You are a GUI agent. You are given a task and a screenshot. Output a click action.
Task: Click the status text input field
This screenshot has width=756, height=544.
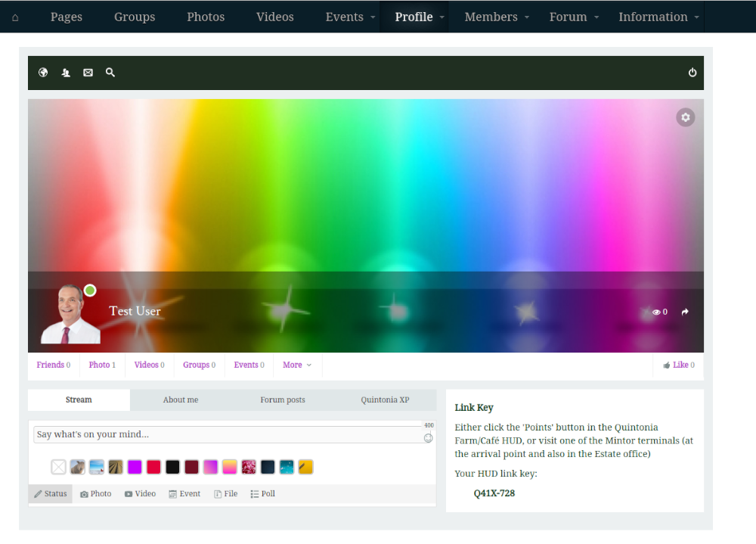(x=227, y=434)
